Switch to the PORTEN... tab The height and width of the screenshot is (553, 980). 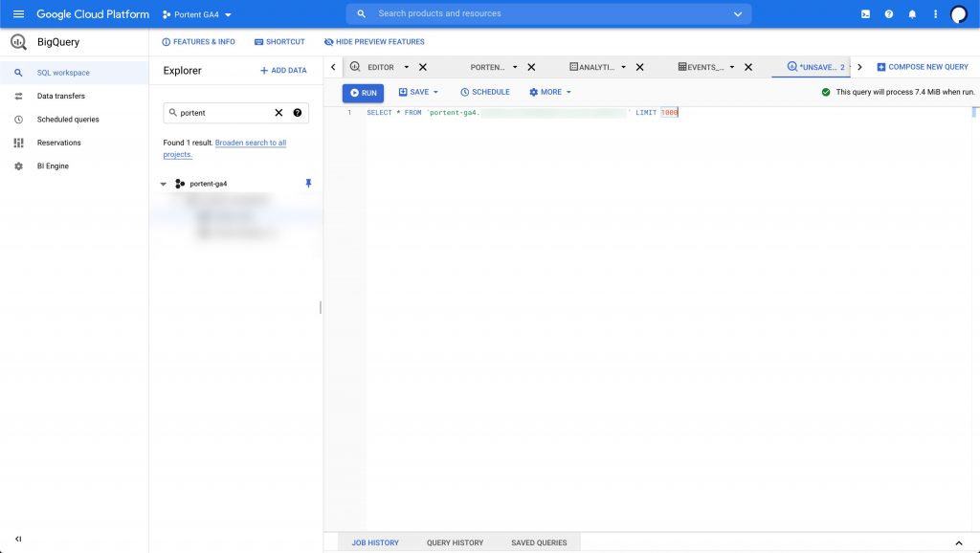pyautogui.click(x=487, y=68)
